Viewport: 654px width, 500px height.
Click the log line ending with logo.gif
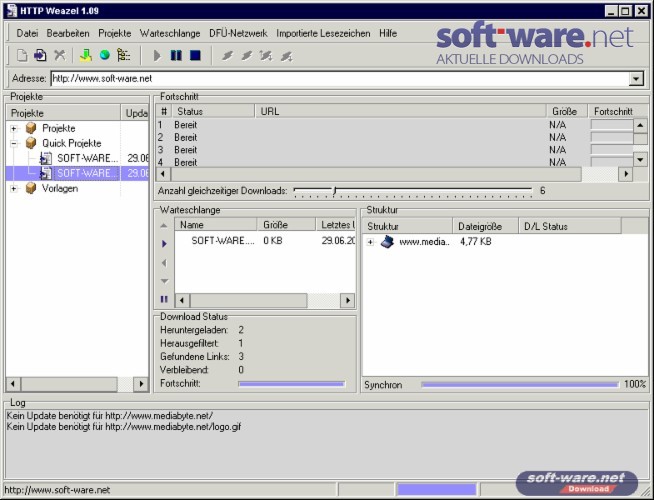click(124, 427)
